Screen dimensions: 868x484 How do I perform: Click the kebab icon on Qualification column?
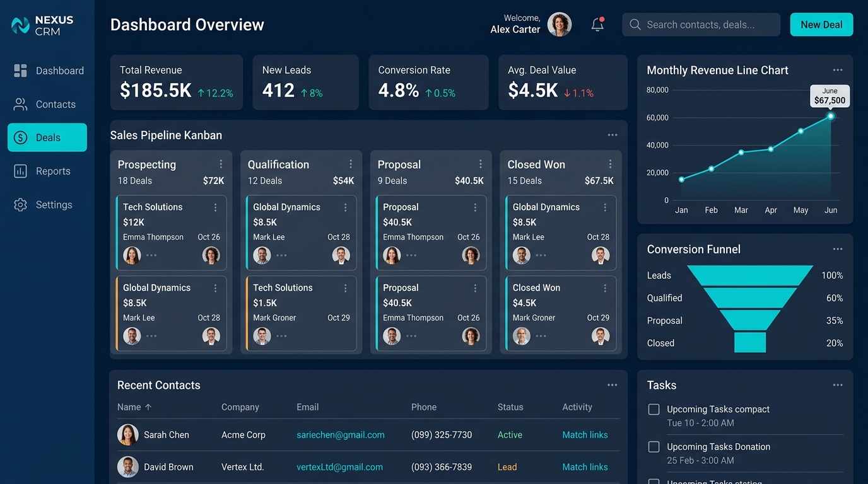click(x=351, y=164)
